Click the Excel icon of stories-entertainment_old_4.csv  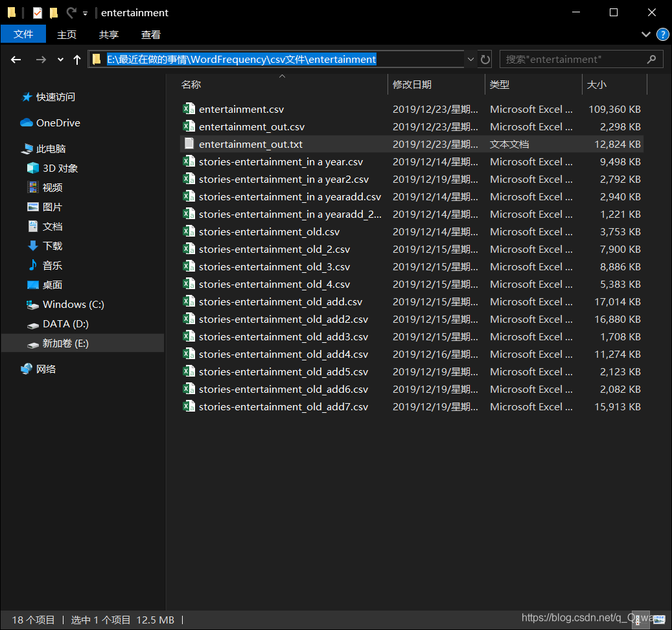[x=189, y=284]
